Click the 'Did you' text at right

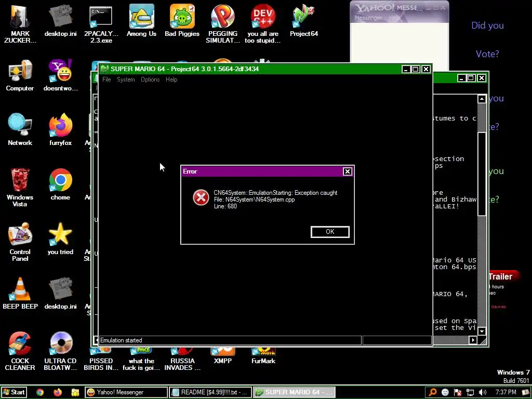487,25
